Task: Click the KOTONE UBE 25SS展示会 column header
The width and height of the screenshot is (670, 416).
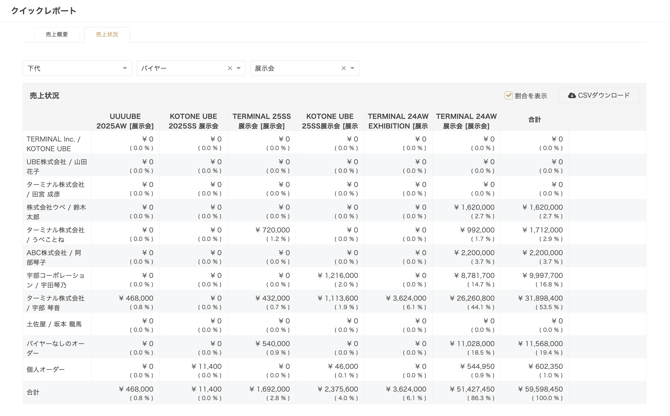Action: (x=330, y=121)
